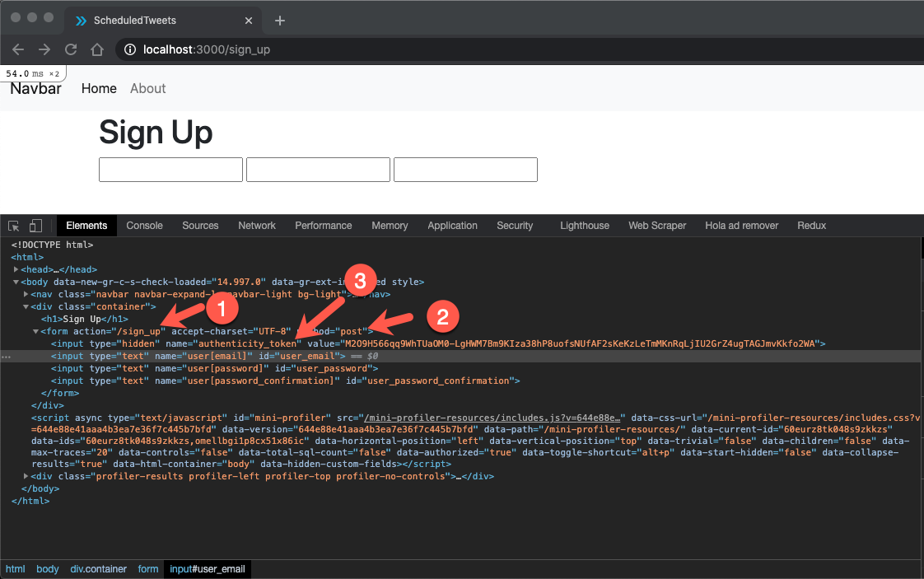Click the three-dot menu beside selected node
This screenshot has width=924, height=579.
(6, 357)
